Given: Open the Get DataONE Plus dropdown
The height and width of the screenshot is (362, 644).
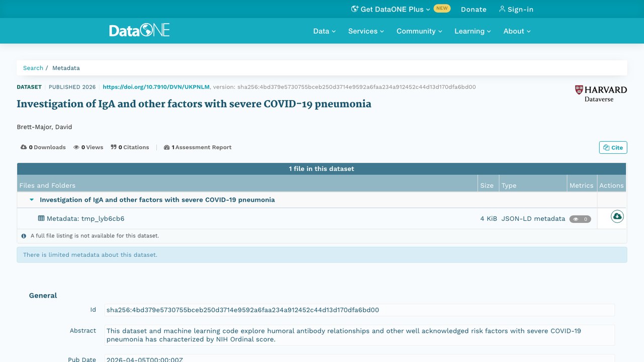Looking at the screenshot, I should tap(390, 9).
